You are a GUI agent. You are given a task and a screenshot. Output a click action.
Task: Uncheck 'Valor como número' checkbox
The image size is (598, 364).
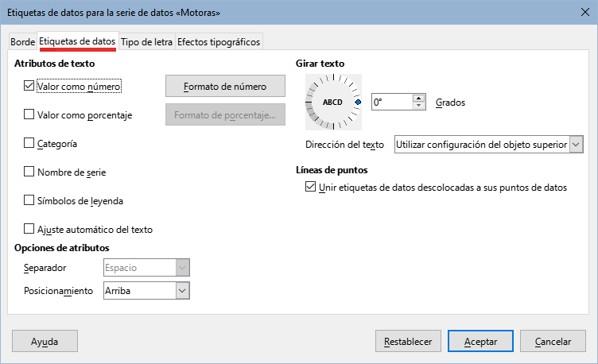[30, 86]
